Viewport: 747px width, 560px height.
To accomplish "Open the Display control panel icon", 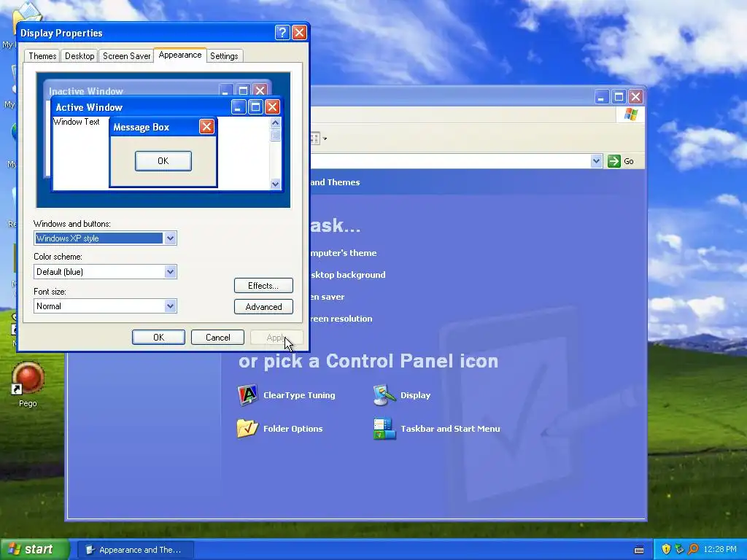I will [384, 395].
